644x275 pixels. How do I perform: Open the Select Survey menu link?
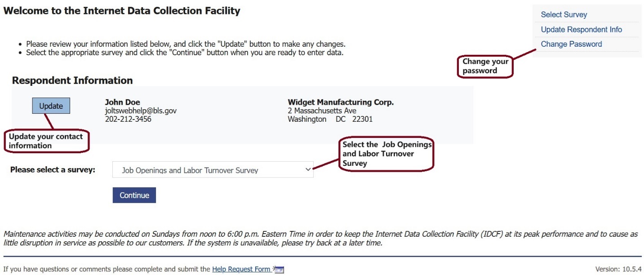click(x=564, y=15)
